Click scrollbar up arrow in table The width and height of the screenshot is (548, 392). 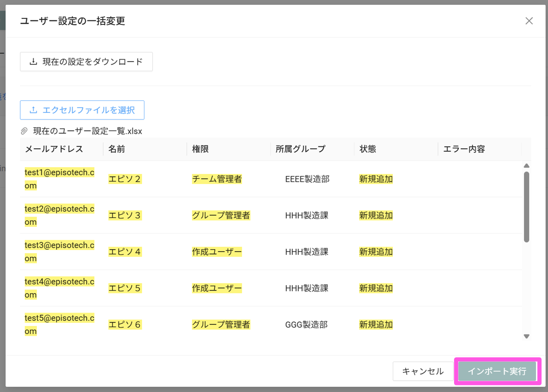point(526,166)
